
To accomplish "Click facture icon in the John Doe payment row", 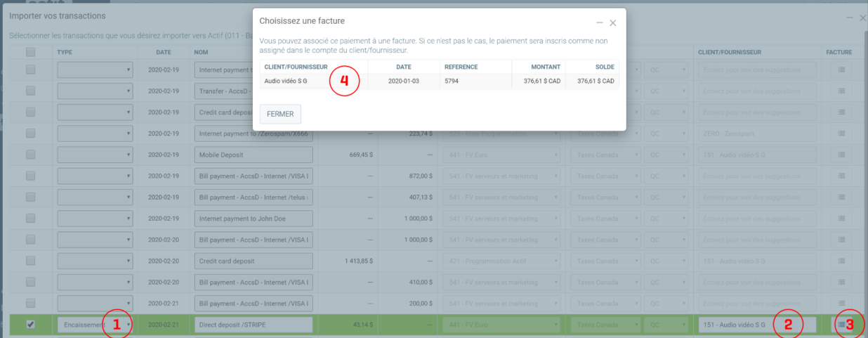I will click(841, 218).
